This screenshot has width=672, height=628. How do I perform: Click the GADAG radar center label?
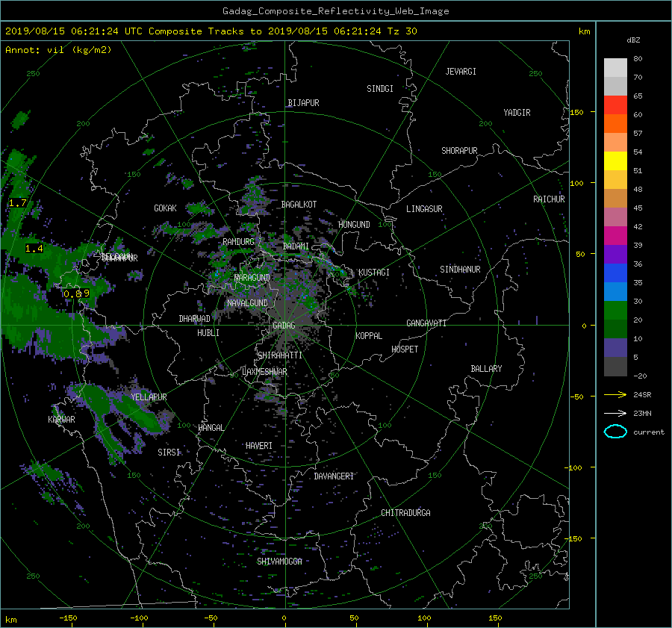284,326
